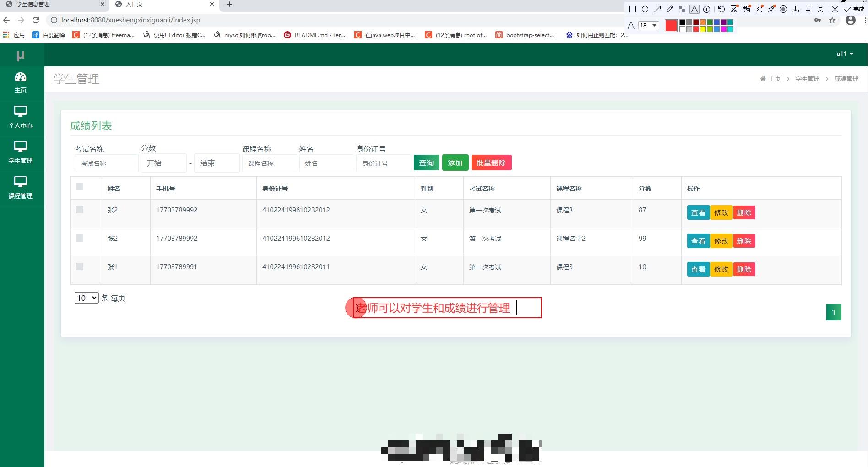Pick the yellow color swatch
Image resolution: width=868 pixels, height=467 pixels.
click(x=703, y=29)
